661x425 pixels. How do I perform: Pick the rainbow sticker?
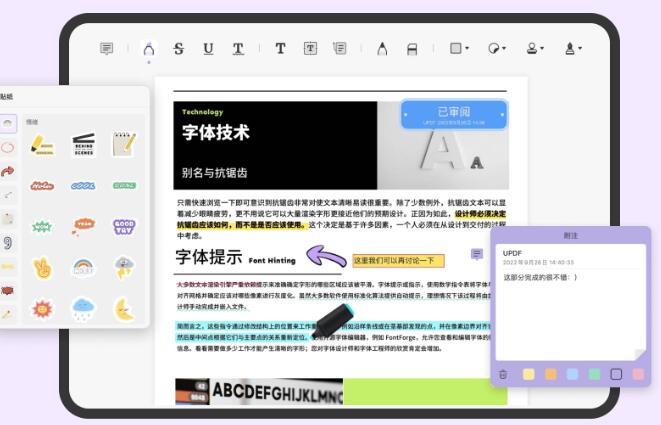[x=83, y=267]
